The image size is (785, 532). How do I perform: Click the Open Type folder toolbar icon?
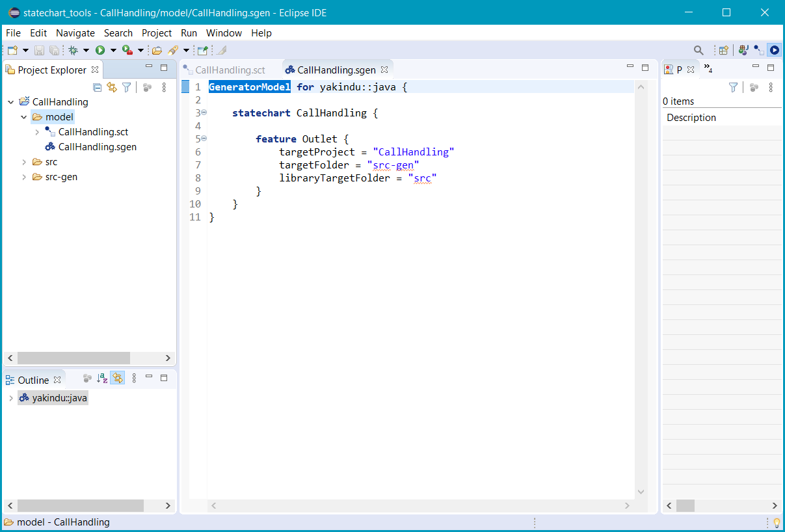pyautogui.click(x=157, y=50)
